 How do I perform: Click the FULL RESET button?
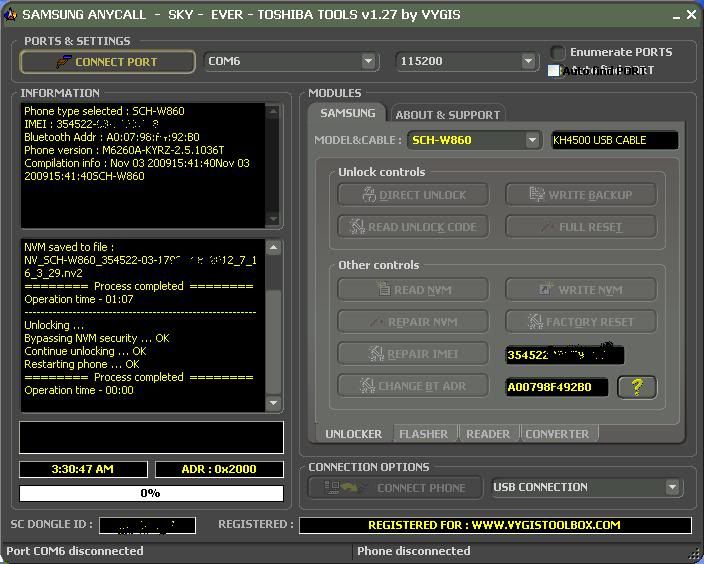pos(581,227)
